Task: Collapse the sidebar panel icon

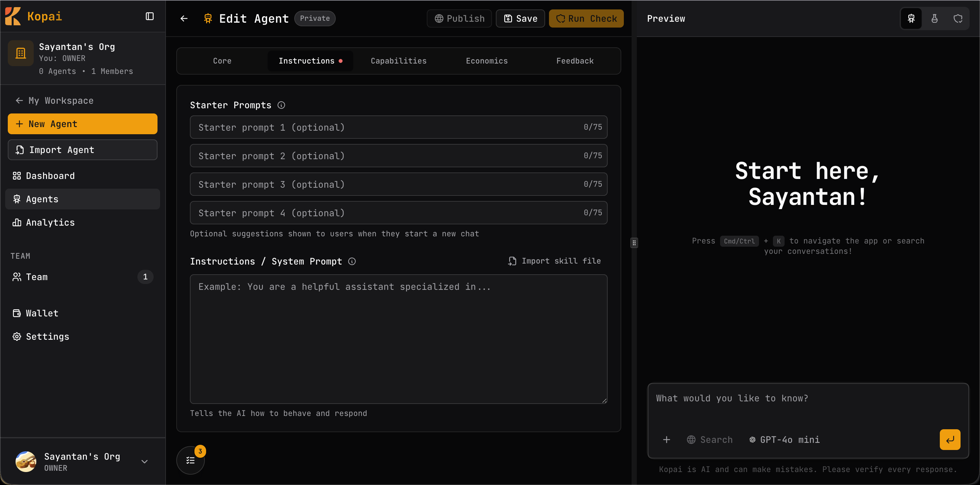Action: (x=149, y=16)
